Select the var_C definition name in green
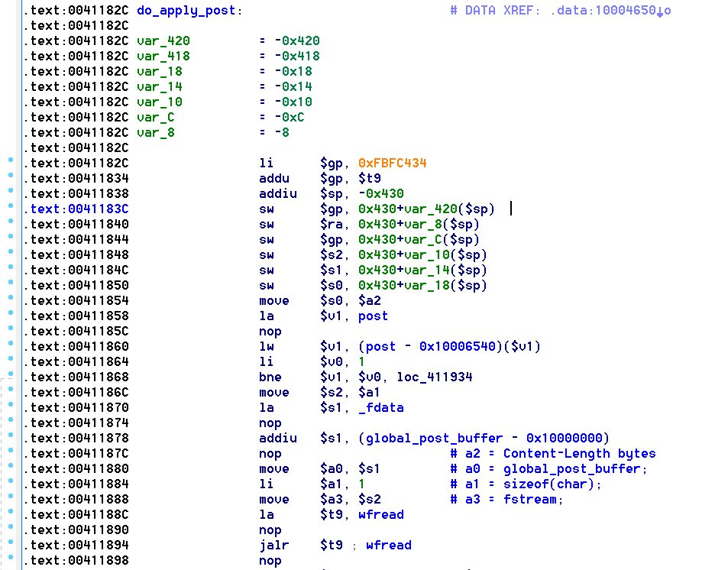 156,118
